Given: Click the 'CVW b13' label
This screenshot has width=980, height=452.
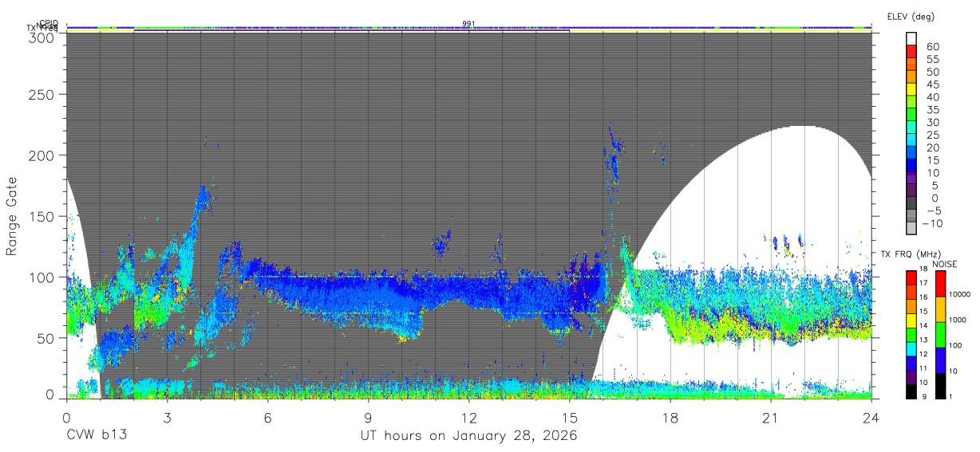Looking at the screenshot, I should point(97,436).
